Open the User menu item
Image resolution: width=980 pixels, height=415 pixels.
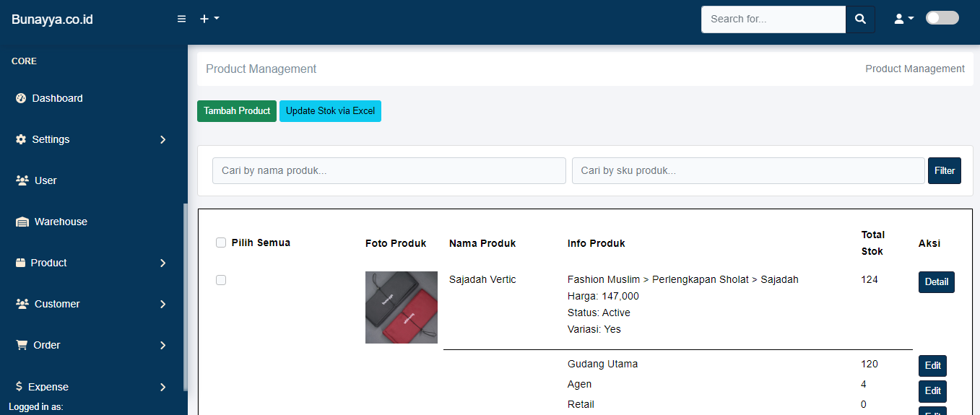pos(45,180)
